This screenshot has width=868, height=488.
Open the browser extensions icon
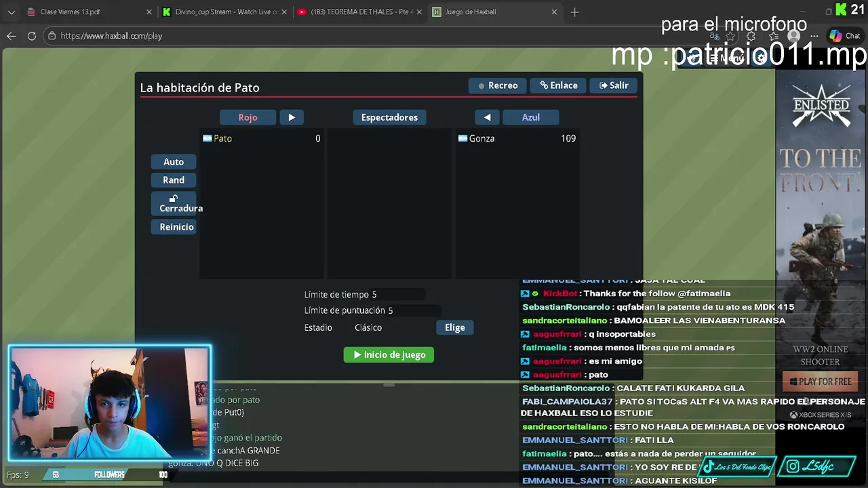(x=751, y=37)
